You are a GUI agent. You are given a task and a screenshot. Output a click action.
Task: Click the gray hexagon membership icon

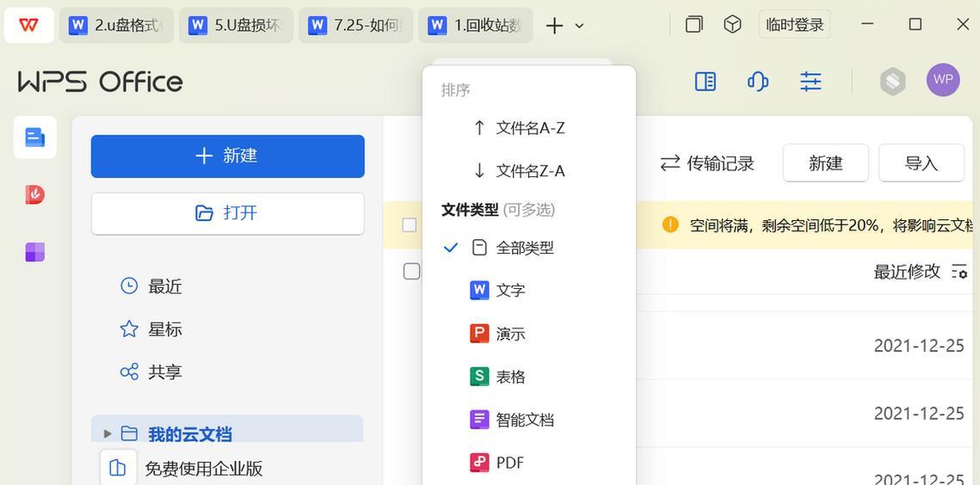pos(893,81)
